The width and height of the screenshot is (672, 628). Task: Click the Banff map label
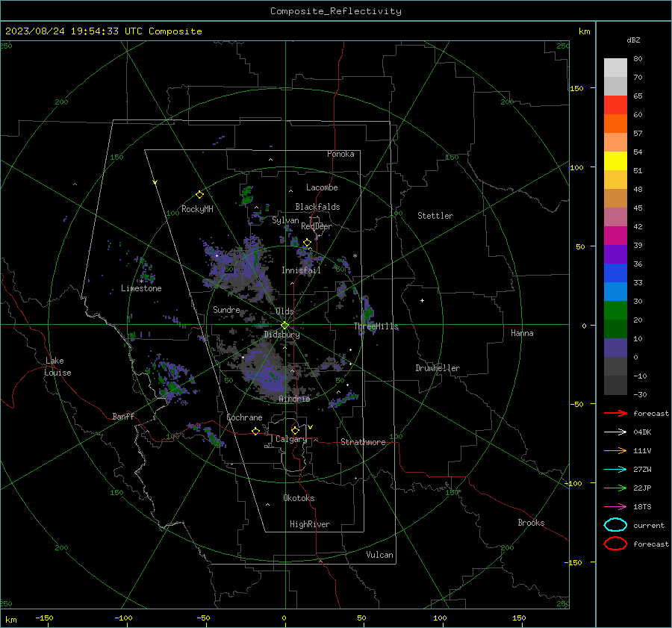pos(123,417)
